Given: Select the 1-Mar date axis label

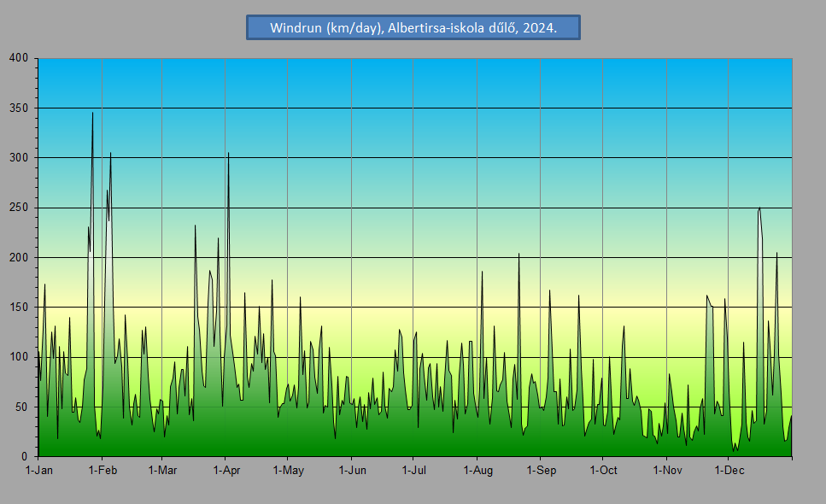Looking at the screenshot, I should (161, 470).
